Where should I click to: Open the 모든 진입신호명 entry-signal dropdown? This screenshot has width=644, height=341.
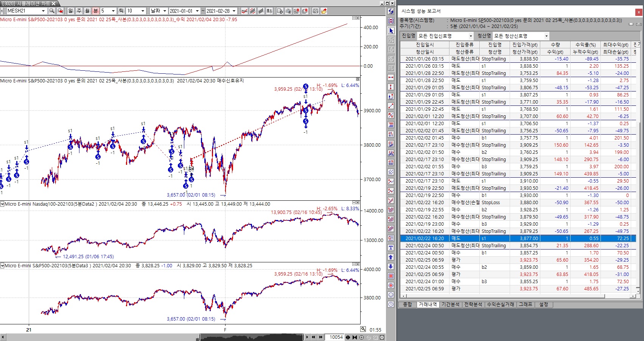[x=471, y=36]
